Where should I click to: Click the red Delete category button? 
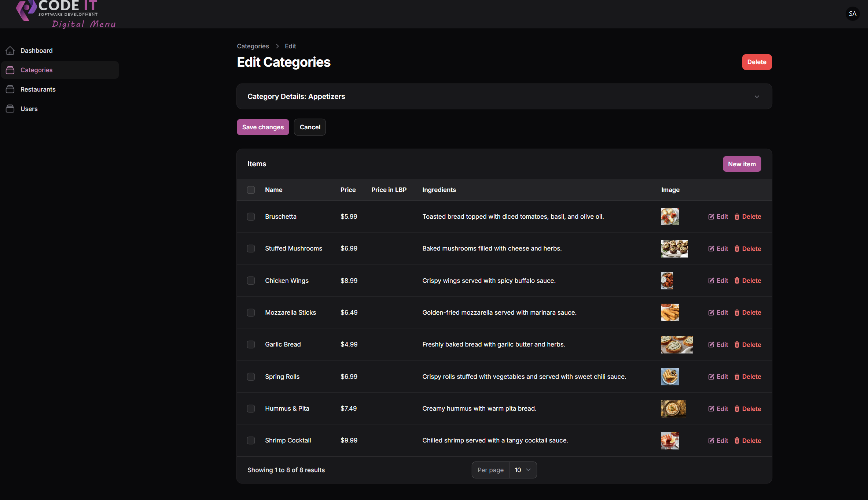point(757,62)
